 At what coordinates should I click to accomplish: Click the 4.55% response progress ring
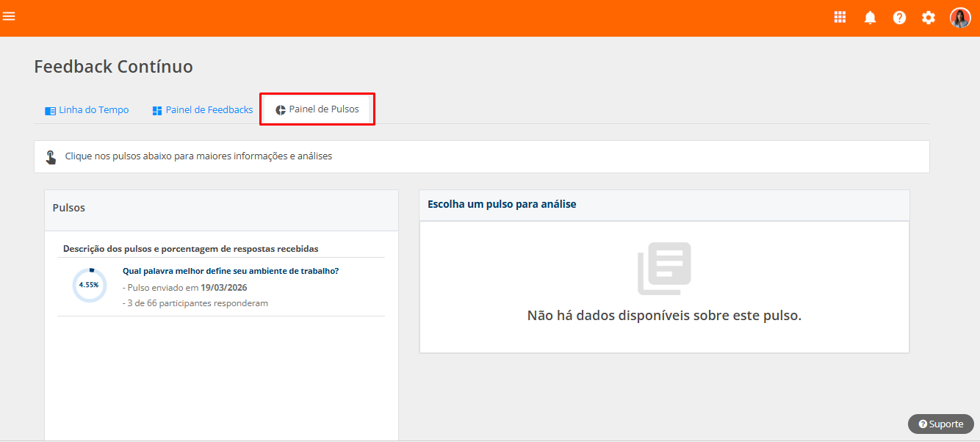[90, 285]
